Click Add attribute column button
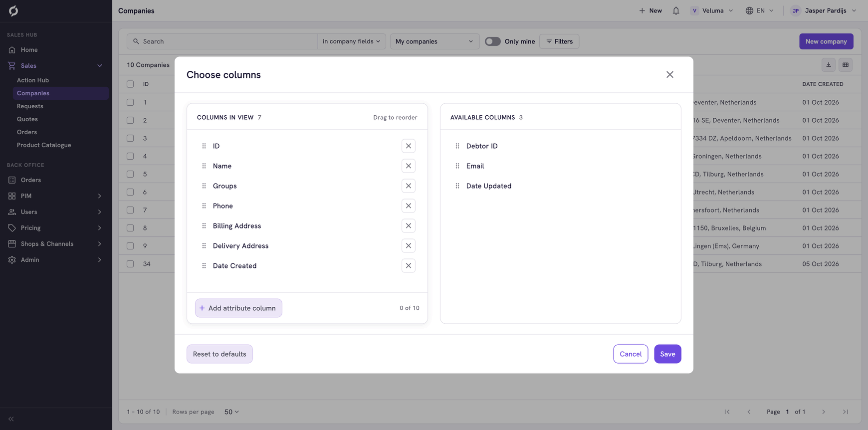868x430 pixels. [238, 308]
